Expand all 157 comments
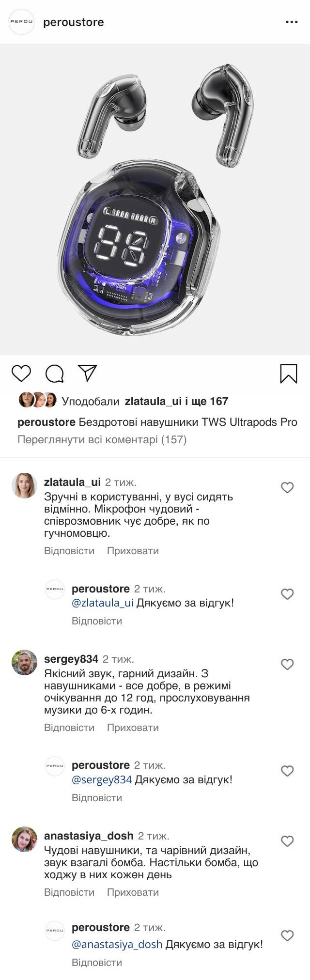This screenshot has width=310, height=980. click(102, 439)
